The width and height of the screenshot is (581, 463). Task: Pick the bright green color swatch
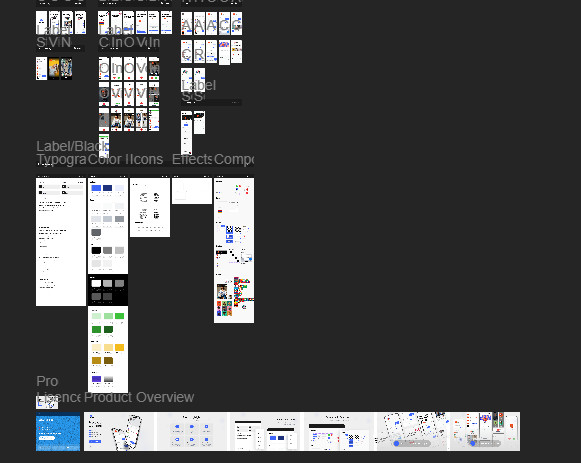119,316
